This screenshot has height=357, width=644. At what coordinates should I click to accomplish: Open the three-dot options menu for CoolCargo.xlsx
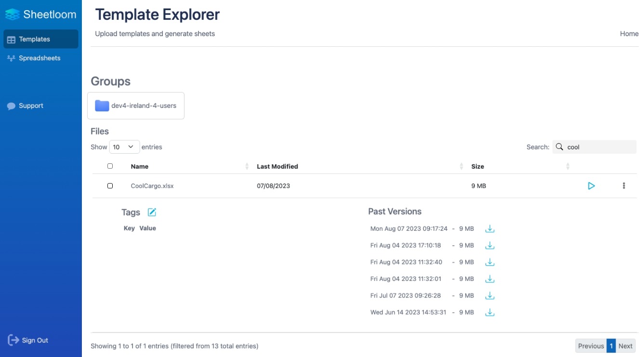click(624, 186)
